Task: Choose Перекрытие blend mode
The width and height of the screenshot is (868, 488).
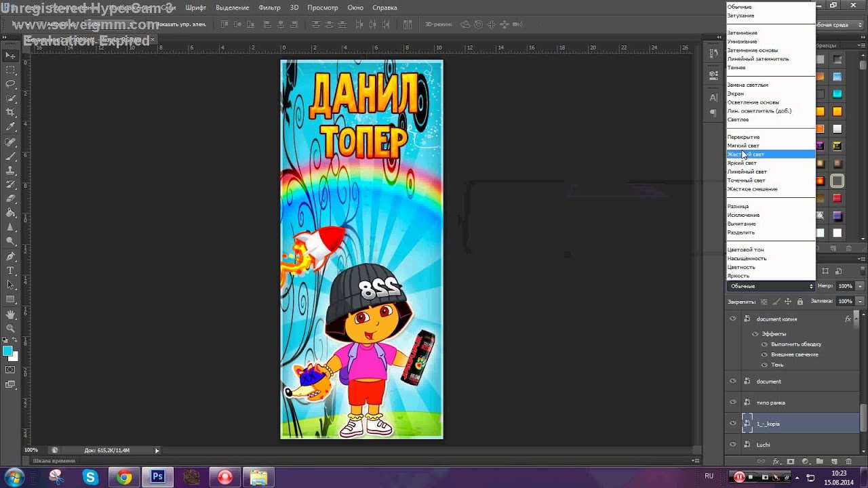Action: click(770, 137)
